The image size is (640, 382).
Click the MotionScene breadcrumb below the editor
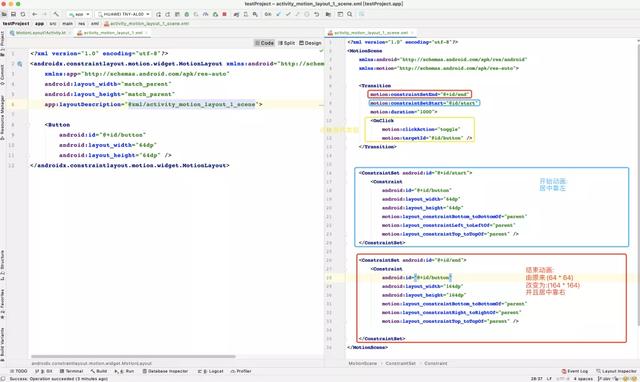click(362, 363)
